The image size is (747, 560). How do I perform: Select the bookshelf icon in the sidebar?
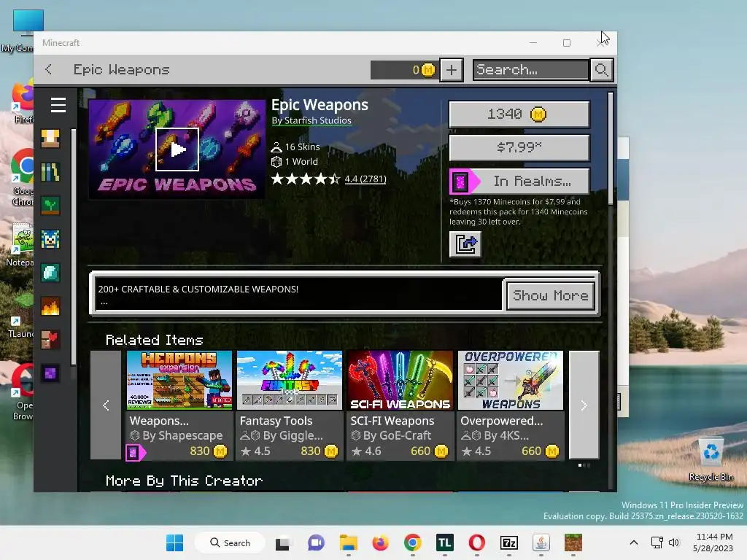(50, 172)
